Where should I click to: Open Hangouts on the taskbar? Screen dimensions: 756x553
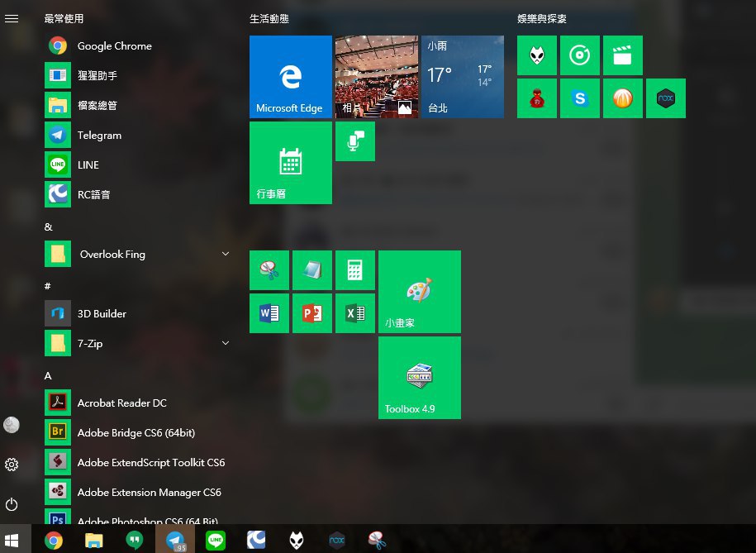point(135,540)
